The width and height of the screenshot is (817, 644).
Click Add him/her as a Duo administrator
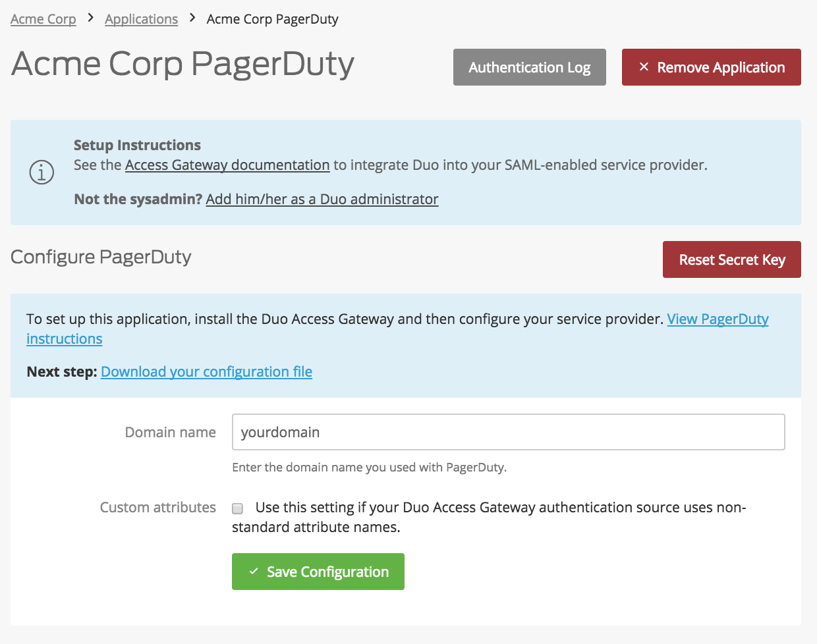click(x=322, y=199)
